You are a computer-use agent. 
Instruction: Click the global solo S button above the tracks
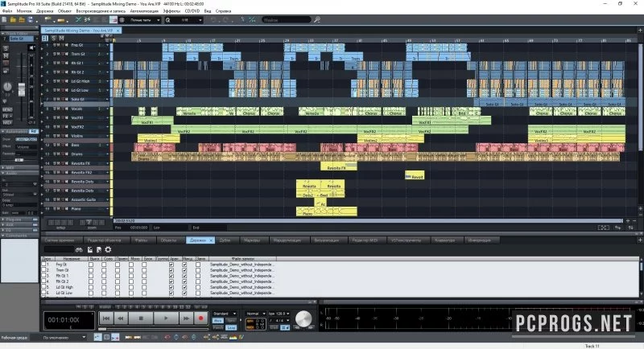[53, 38]
